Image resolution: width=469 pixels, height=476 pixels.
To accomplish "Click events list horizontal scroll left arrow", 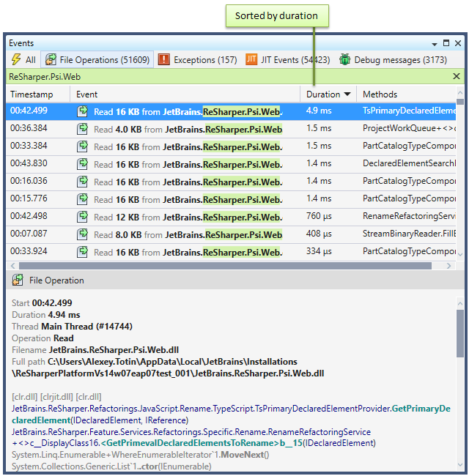I will tap(12, 266).
